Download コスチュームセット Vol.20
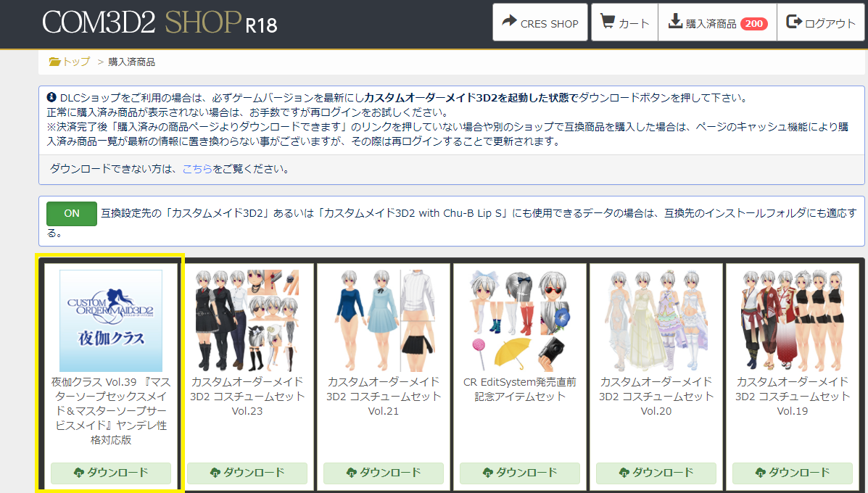The image size is (868, 493). [x=656, y=473]
